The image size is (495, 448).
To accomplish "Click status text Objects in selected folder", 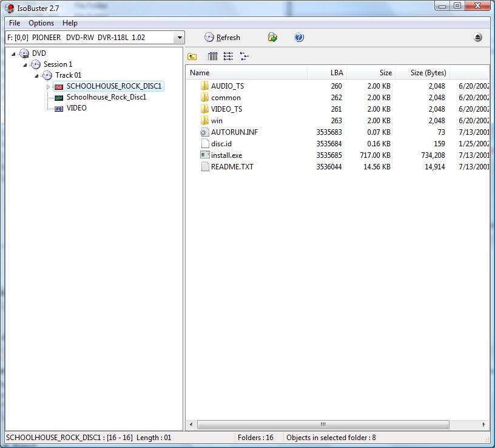I will click(x=331, y=438).
